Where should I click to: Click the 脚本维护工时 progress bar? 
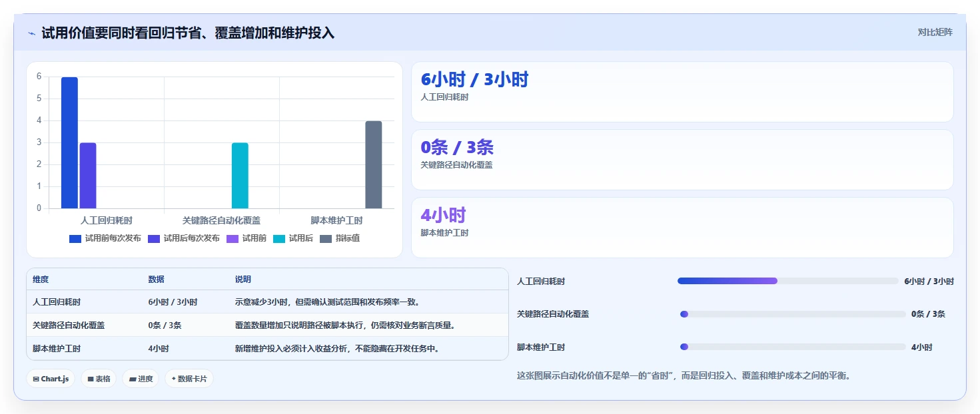(793, 347)
